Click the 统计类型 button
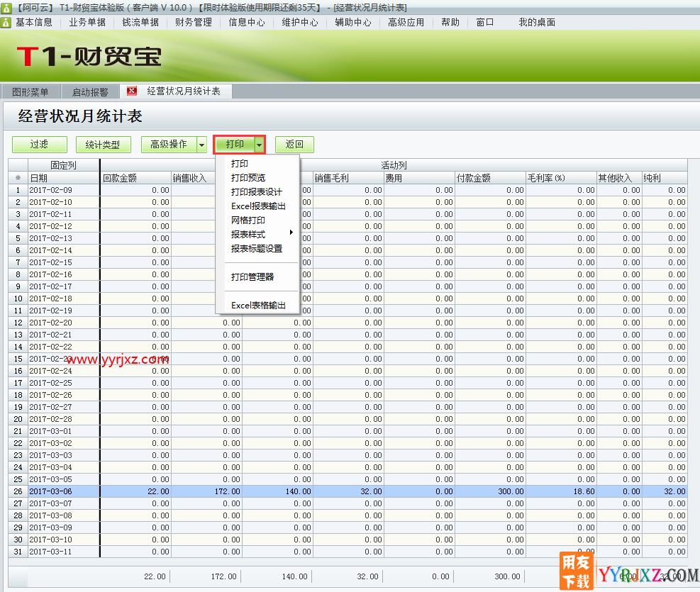 (x=103, y=145)
